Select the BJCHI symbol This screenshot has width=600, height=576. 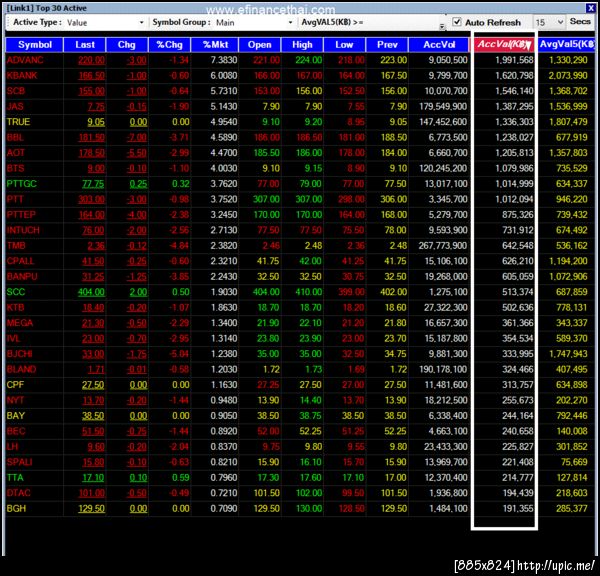19,354
